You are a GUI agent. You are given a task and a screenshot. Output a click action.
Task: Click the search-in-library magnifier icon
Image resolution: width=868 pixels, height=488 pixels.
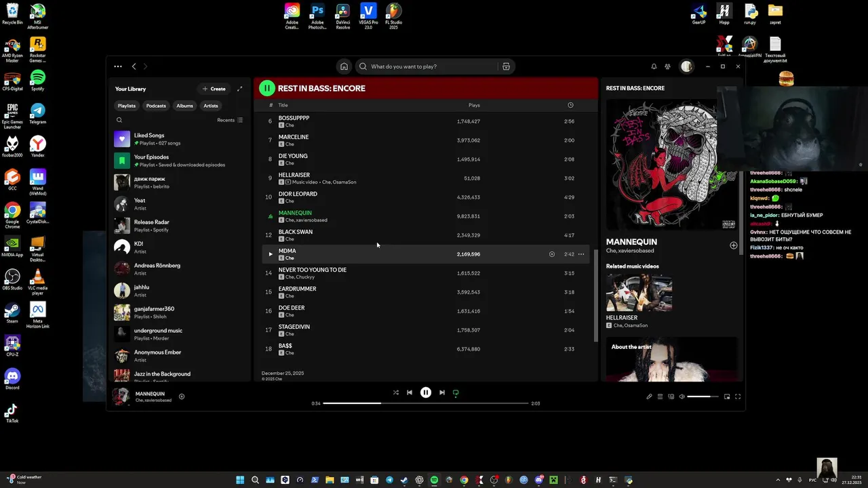click(119, 120)
